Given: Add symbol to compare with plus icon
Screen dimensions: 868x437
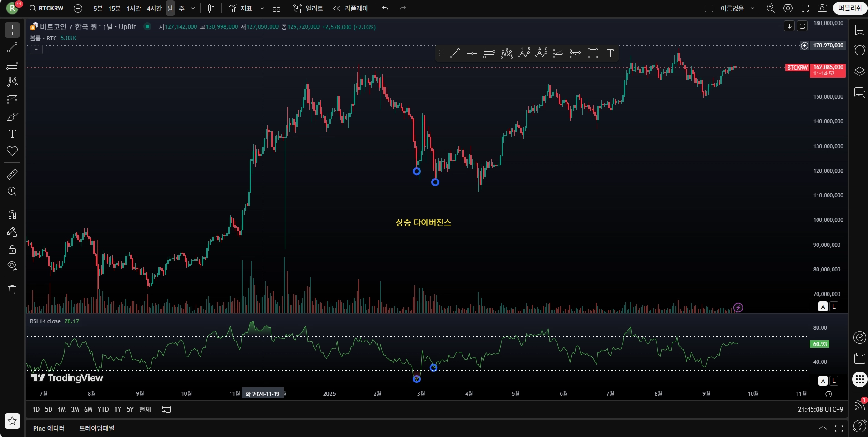Looking at the screenshot, I should click(78, 8).
